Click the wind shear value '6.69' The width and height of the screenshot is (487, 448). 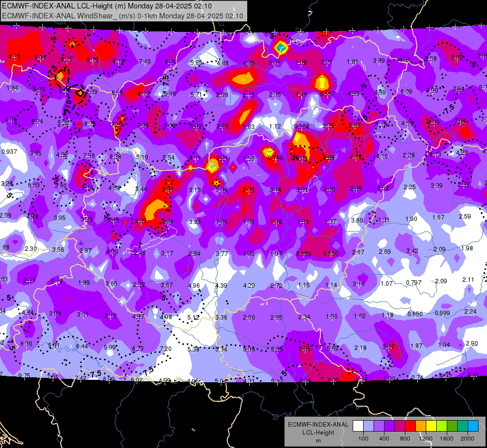tap(34, 185)
